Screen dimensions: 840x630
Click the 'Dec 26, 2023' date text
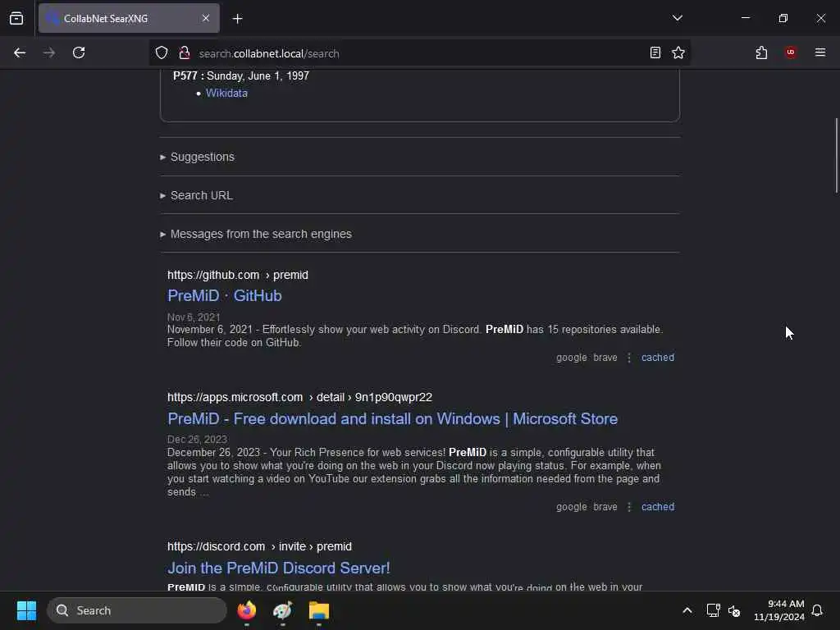[197, 440]
